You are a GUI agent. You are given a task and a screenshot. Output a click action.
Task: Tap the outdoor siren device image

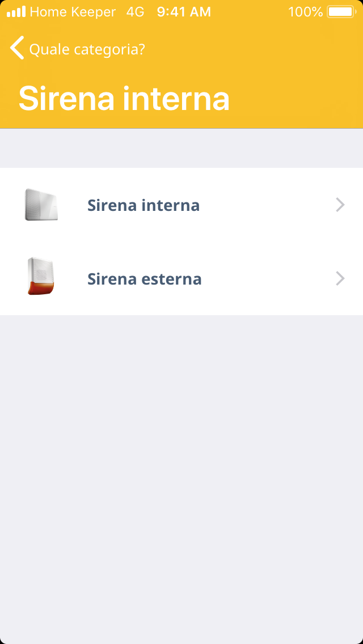41,277
